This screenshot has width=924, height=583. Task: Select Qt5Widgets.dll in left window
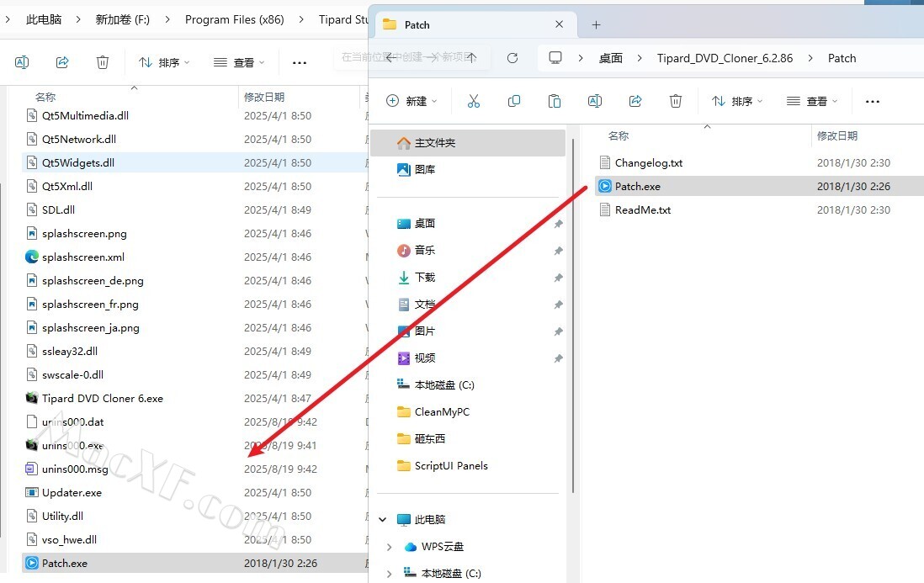click(x=195, y=162)
